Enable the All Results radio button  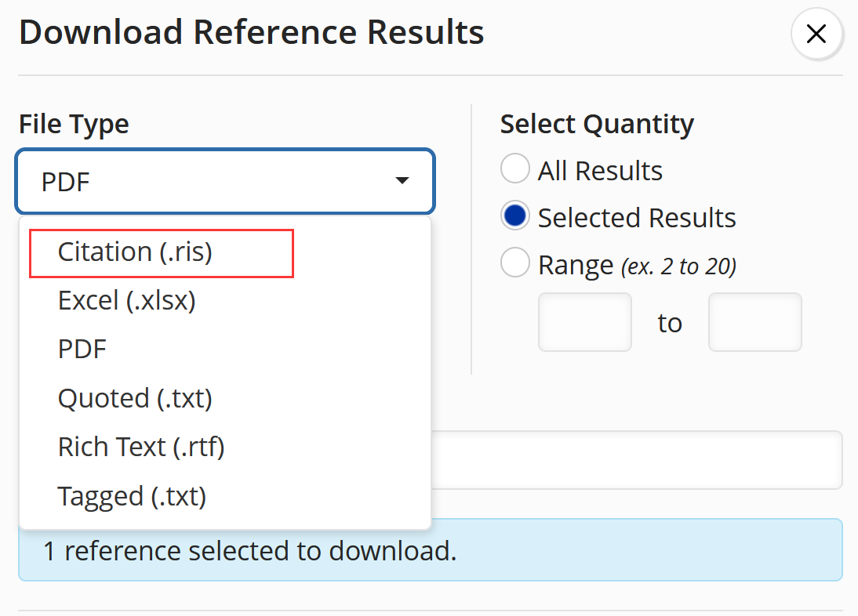pyautogui.click(x=515, y=170)
